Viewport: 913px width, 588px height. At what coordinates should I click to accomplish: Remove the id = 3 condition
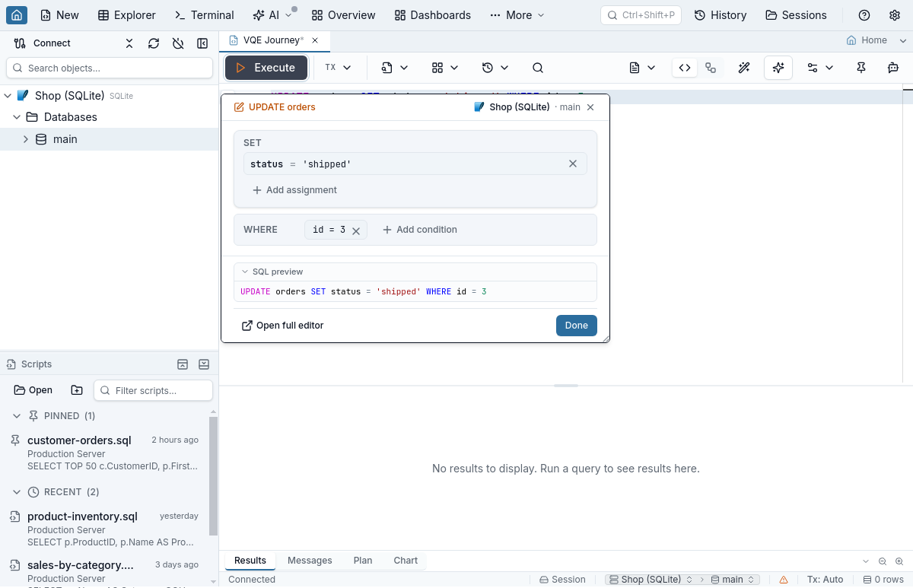click(x=355, y=230)
